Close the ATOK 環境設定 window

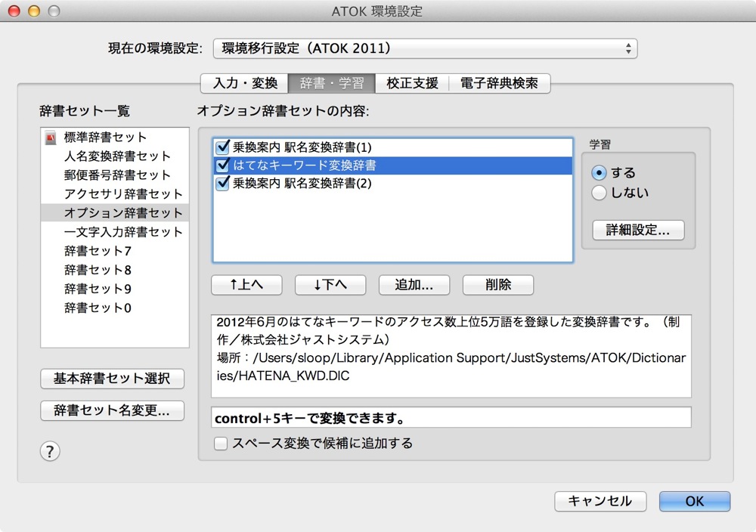click(14, 11)
